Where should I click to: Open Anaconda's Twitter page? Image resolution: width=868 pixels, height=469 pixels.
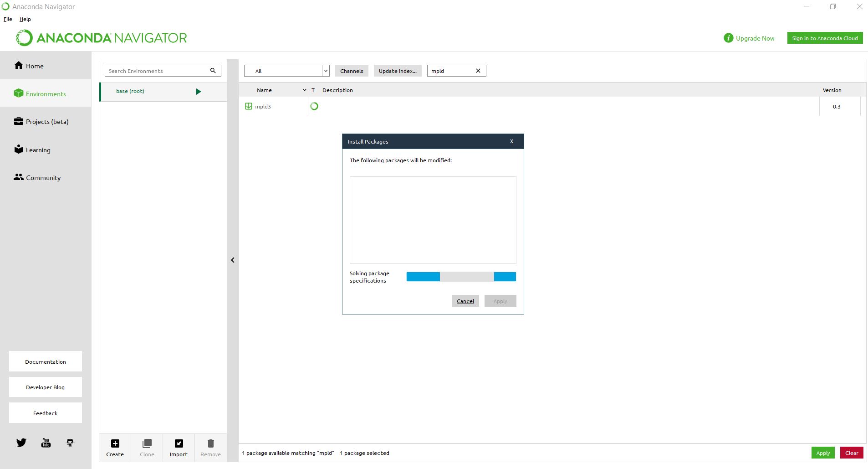(21, 443)
